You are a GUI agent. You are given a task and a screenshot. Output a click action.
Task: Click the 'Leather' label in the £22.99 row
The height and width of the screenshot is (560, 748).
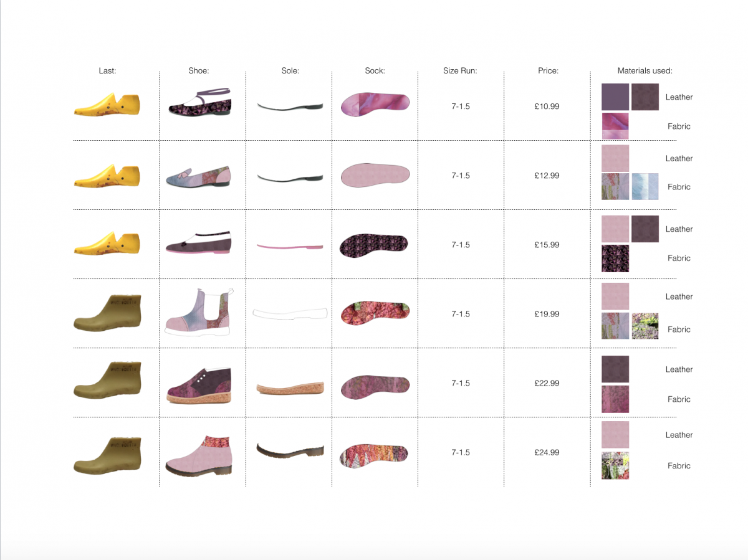click(679, 369)
